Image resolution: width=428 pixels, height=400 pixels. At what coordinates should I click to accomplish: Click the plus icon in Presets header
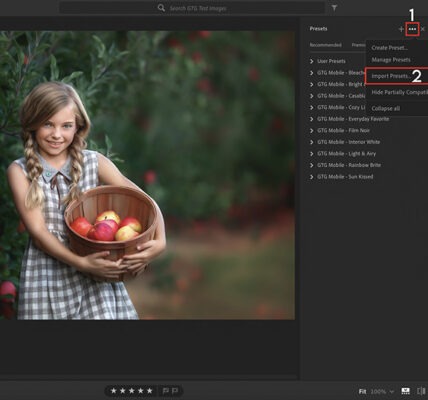[401, 29]
